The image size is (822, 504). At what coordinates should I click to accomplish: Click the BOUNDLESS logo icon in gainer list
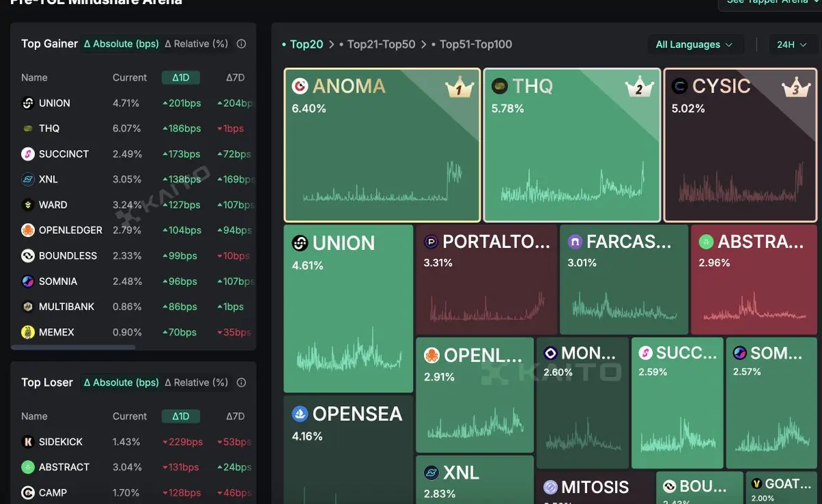tap(28, 255)
